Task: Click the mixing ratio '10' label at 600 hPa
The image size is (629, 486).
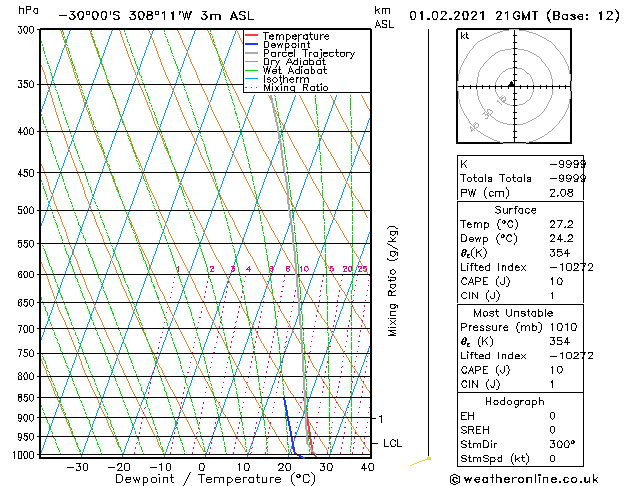Action: coord(304,269)
